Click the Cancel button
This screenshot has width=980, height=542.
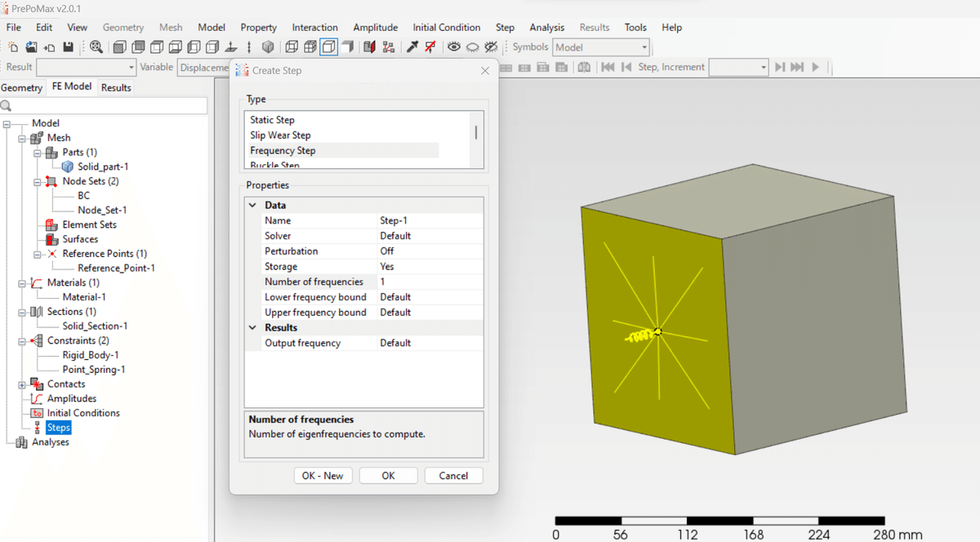point(453,476)
